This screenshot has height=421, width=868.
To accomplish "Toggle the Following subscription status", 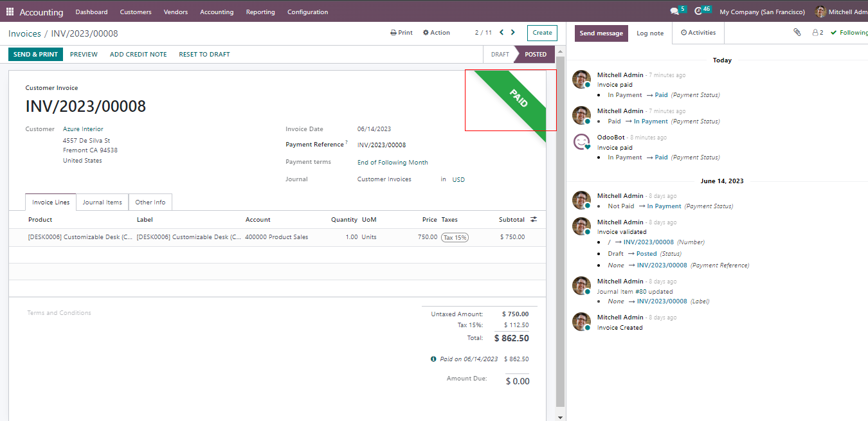I will point(849,33).
